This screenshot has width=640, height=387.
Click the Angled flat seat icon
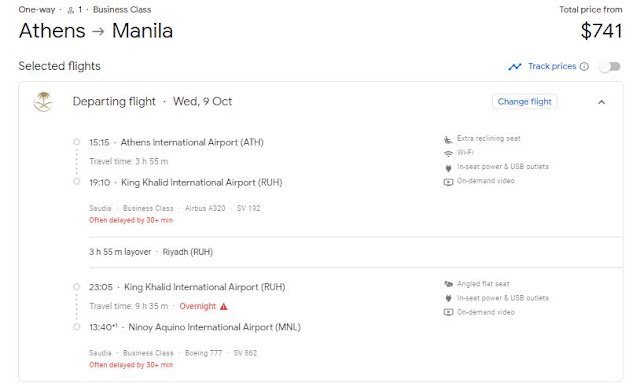tap(448, 284)
